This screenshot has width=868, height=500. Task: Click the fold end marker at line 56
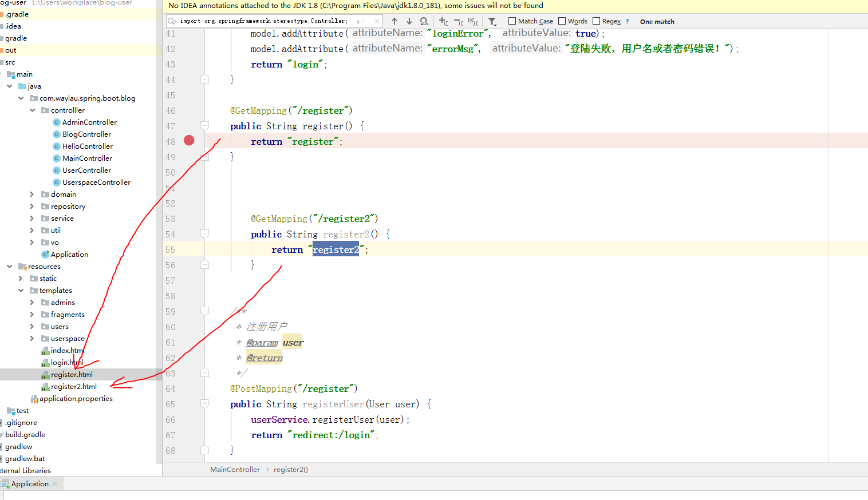204,264
